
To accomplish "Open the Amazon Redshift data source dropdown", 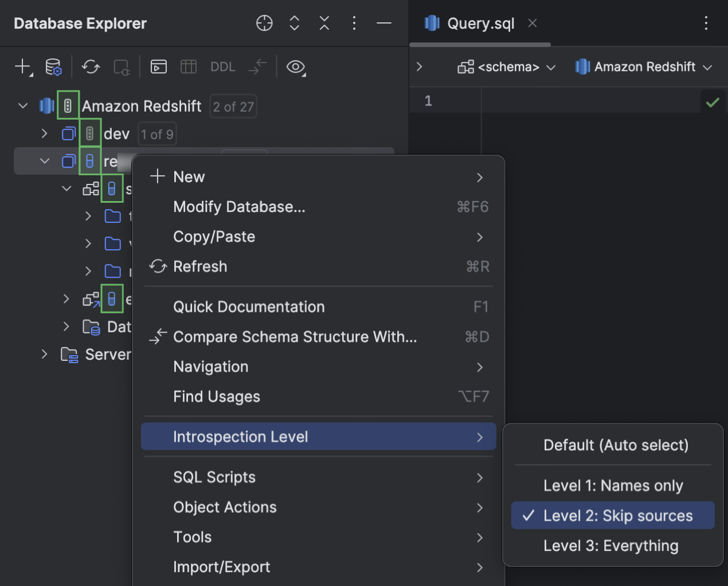I will (644, 67).
